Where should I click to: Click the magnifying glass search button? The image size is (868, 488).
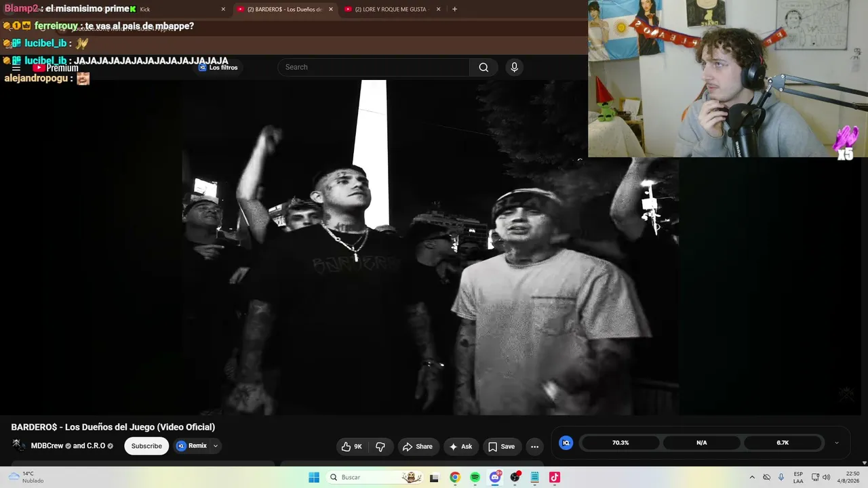click(x=484, y=67)
